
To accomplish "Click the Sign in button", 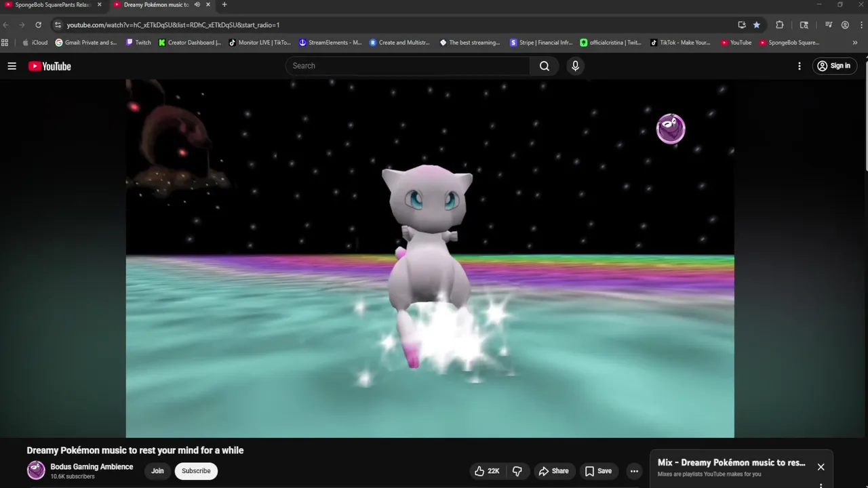I will click(x=835, y=66).
